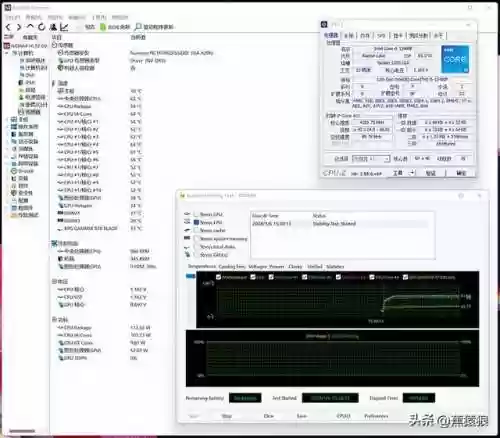Click the Security shield icon in tree
500x438 pixels.
coord(14,193)
